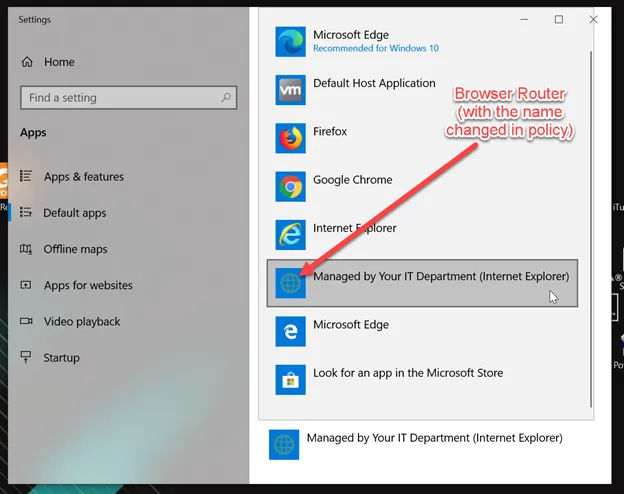Viewport: 624px width, 494px height.
Task: Pick the Google Chrome icon
Action: click(x=291, y=187)
